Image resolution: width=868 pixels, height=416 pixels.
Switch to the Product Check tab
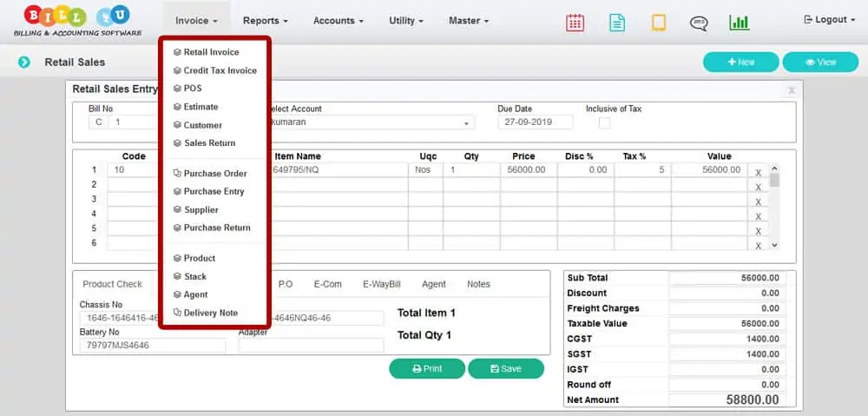(112, 284)
